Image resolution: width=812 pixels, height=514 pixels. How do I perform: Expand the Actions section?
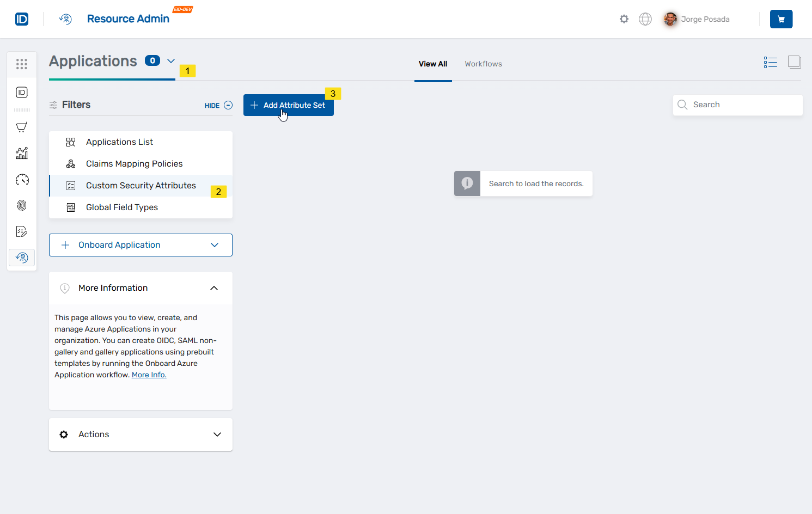pos(217,435)
